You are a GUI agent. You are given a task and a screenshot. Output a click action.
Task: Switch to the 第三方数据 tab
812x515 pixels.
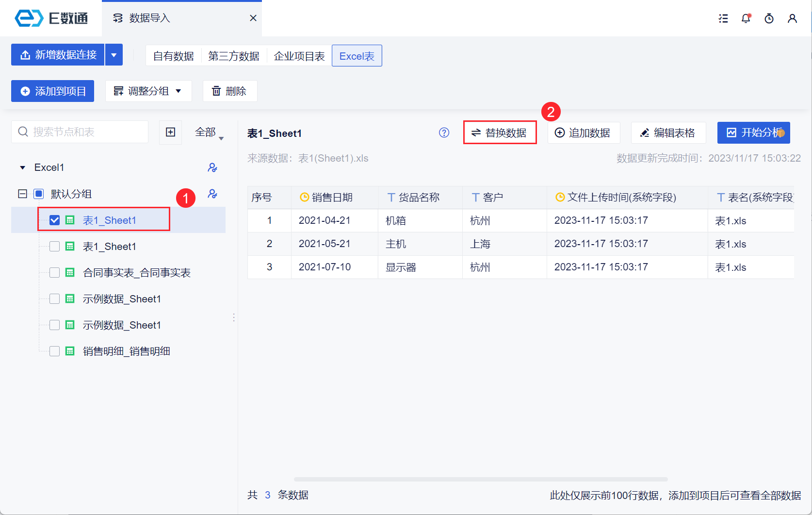click(x=234, y=56)
